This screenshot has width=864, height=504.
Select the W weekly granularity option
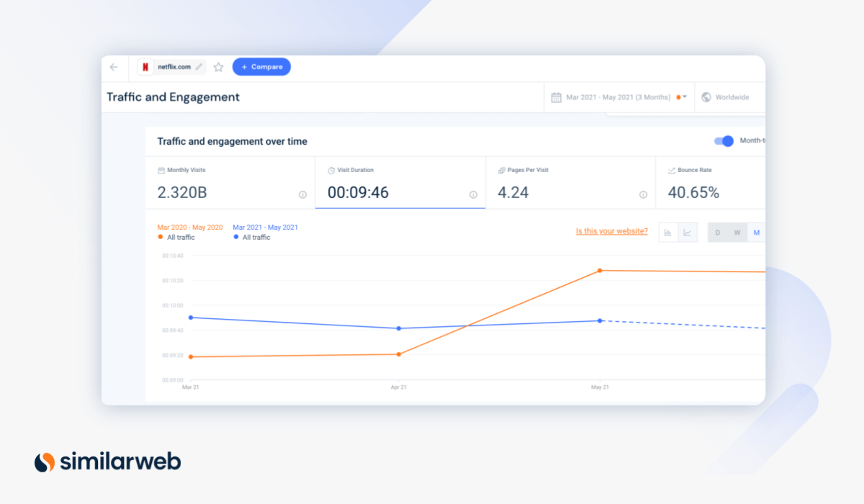(x=737, y=233)
